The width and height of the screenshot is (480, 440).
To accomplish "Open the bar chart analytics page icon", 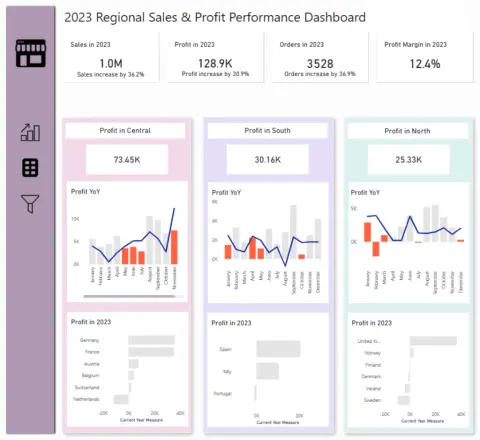I will [x=30, y=132].
